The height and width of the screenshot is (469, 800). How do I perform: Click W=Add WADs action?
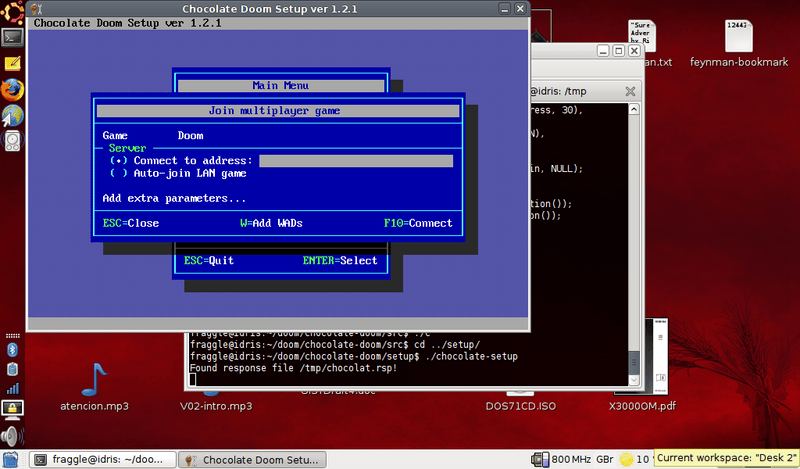click(271, 223)
